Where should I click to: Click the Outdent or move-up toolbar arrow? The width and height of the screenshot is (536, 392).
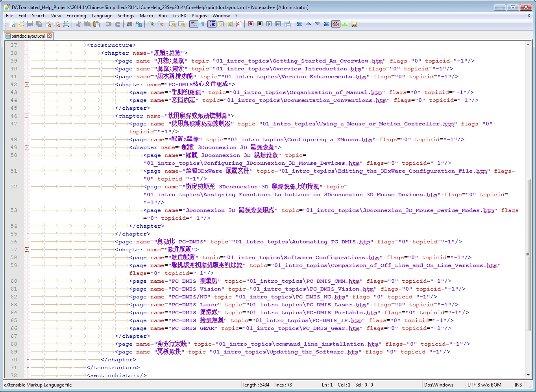[309, 24]
